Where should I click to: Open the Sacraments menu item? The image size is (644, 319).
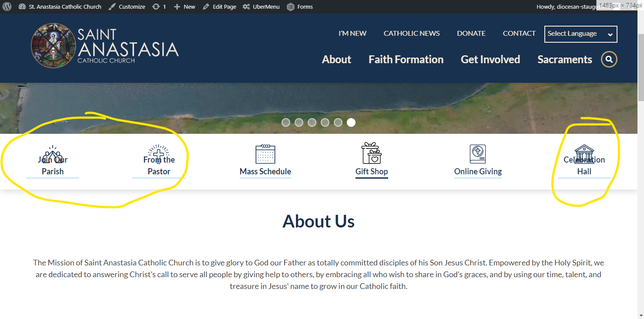coord(564,60)
